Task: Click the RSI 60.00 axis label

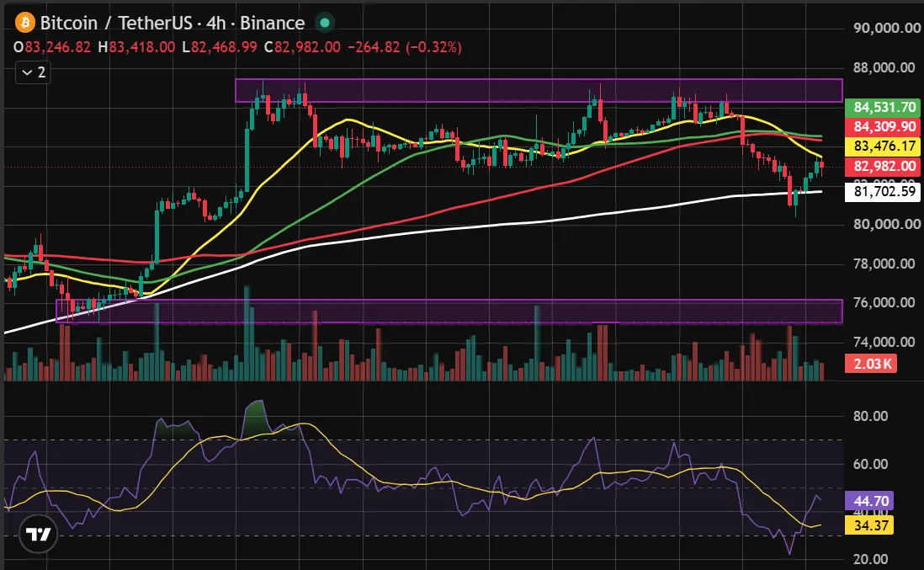Action: coord(870,464)
